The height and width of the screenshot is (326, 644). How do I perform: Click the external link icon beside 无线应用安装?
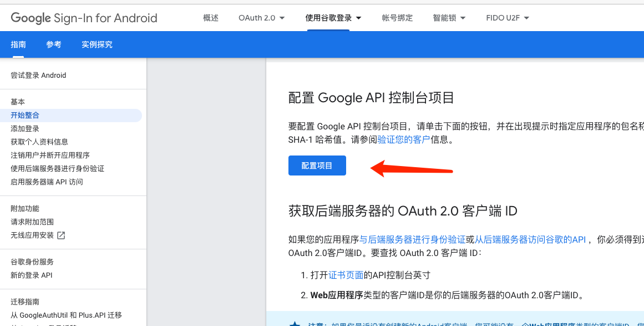61,235
